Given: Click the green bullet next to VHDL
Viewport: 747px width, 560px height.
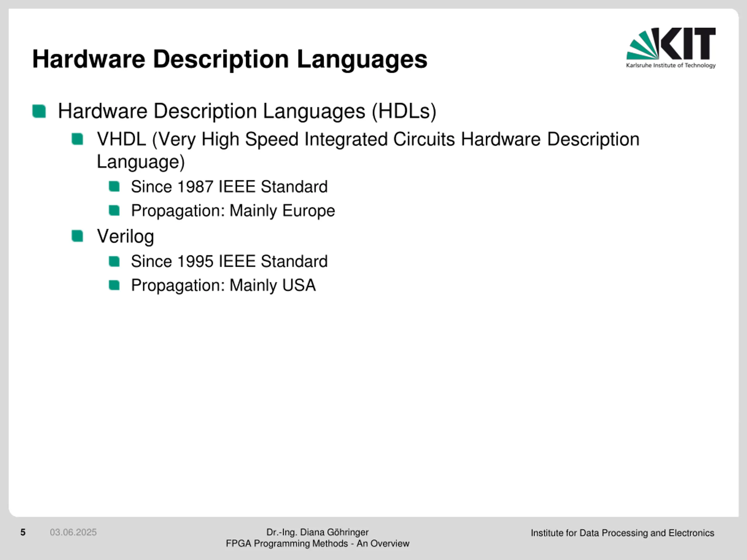Looking at the screenshot, I should point(77,139).
